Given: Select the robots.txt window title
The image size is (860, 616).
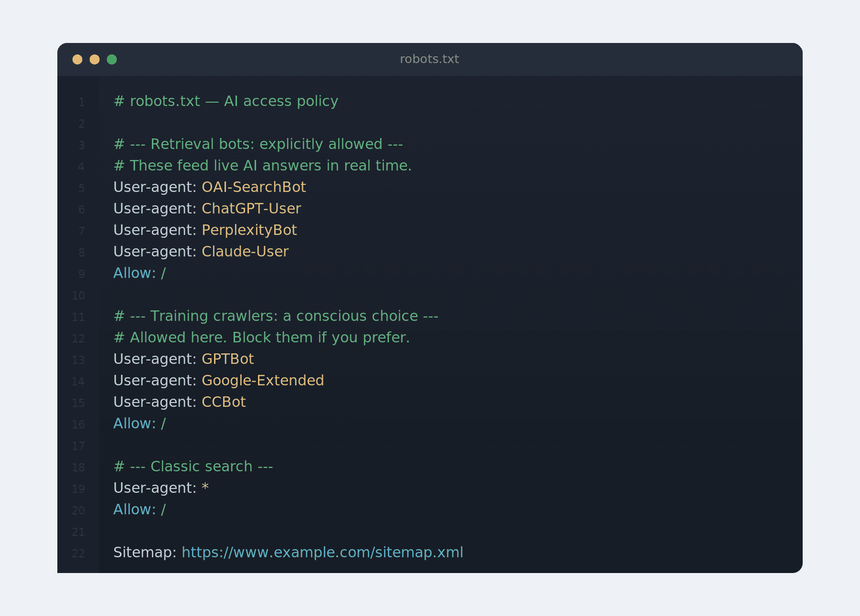Looking at the screenshot, I should pyautogui.click(x=430, y=59).
